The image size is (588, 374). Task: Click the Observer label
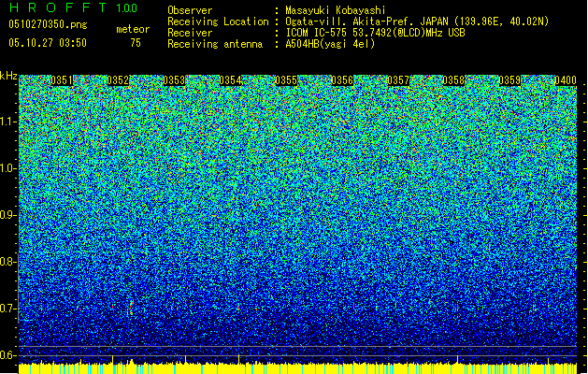point(190,10)
